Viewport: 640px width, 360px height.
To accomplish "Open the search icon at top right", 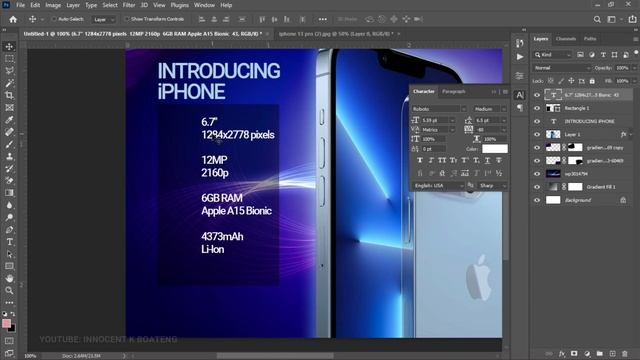I will (x=597, y=19).
